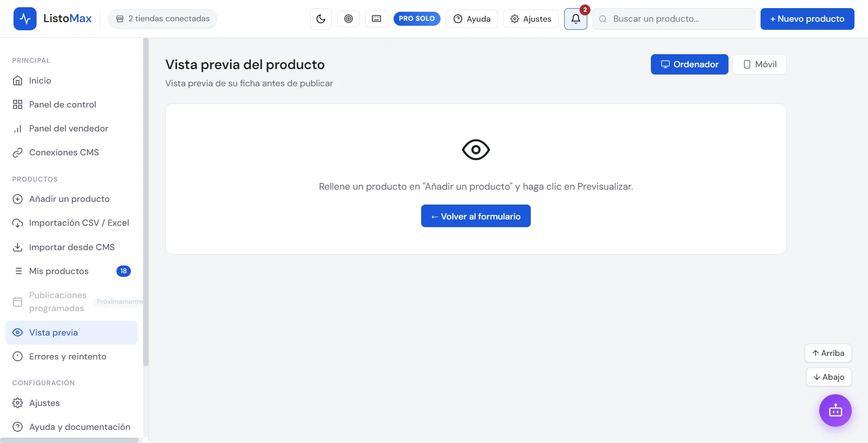Open Errores y reintento
The image size is (868, 443).
pos(71,356)
